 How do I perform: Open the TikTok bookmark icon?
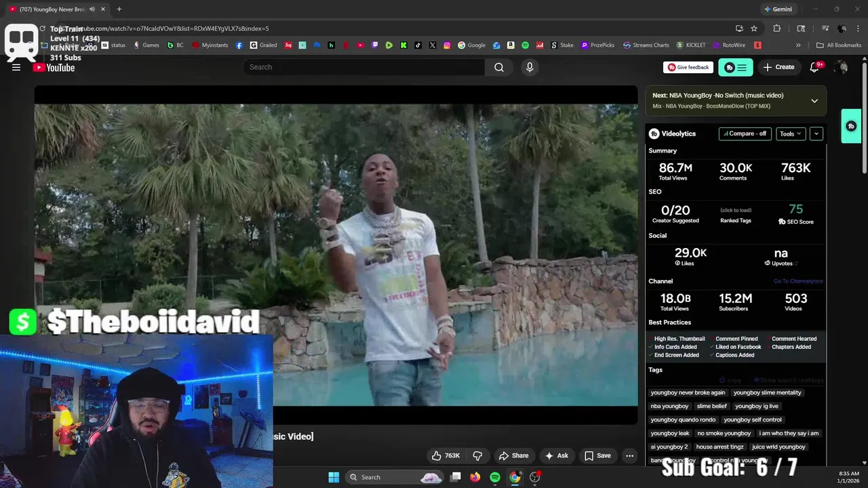418,45
